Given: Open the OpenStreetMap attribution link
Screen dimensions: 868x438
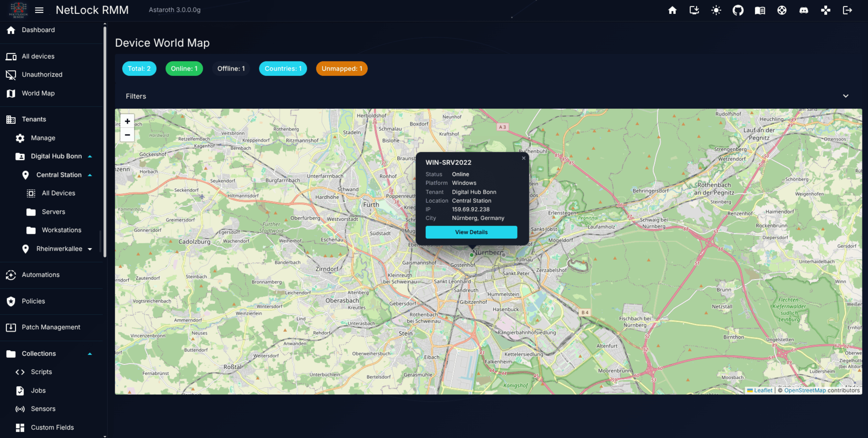Looking at the screenshot, I should 805,391.
